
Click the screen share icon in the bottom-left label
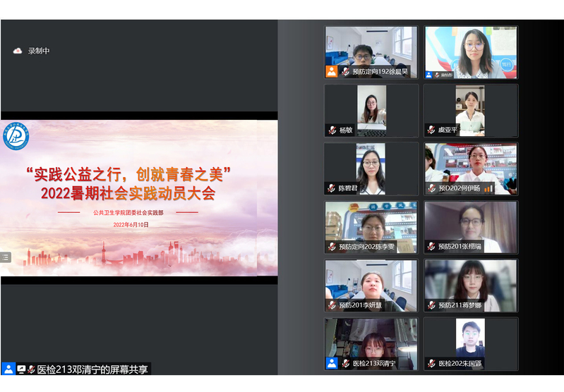coord(22,369)
